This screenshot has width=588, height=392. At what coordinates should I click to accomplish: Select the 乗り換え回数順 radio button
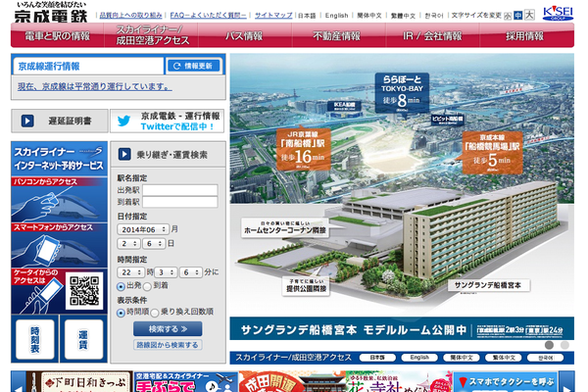point(155,313)
